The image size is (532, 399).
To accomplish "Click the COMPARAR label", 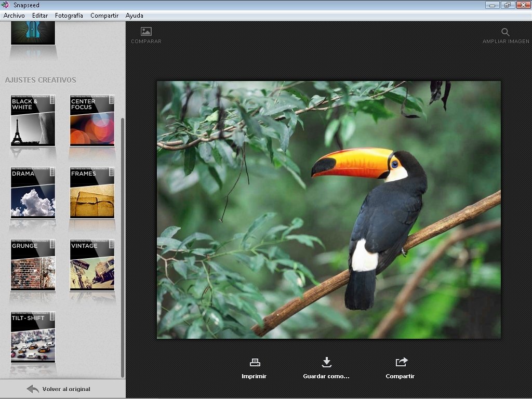I will click(146, 42).
